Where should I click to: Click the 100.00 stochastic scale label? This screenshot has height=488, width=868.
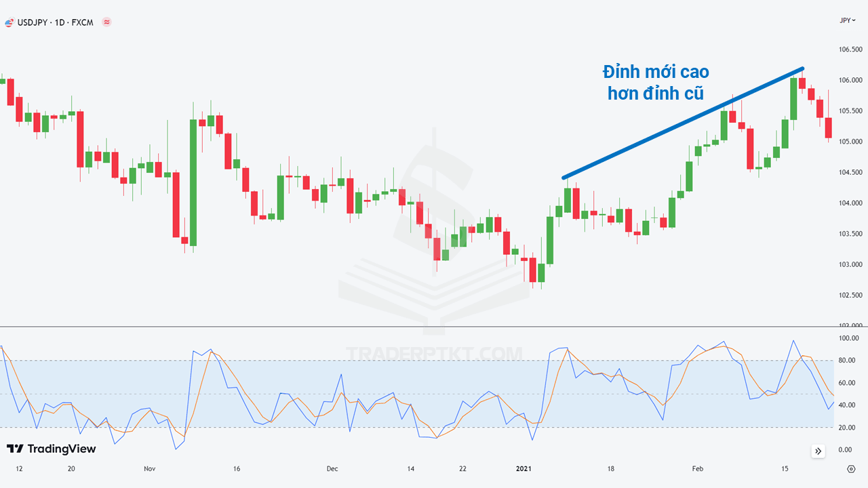pos(849,338)
